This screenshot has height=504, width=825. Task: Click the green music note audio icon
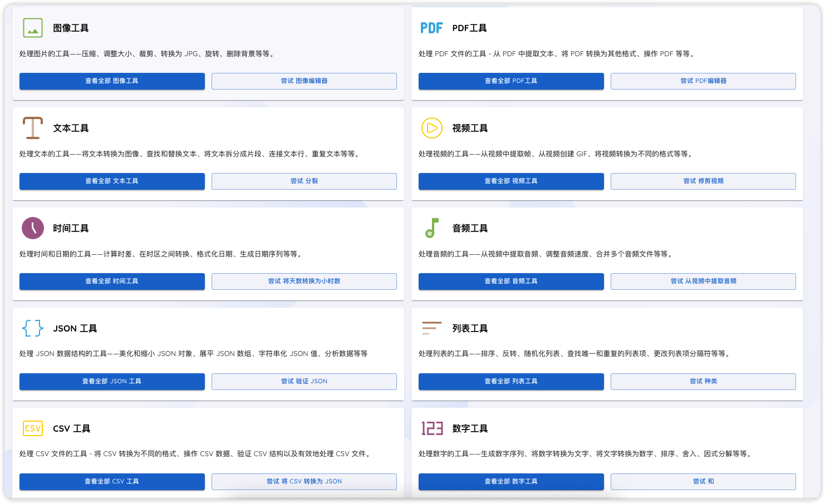click(x=431, y=228)
